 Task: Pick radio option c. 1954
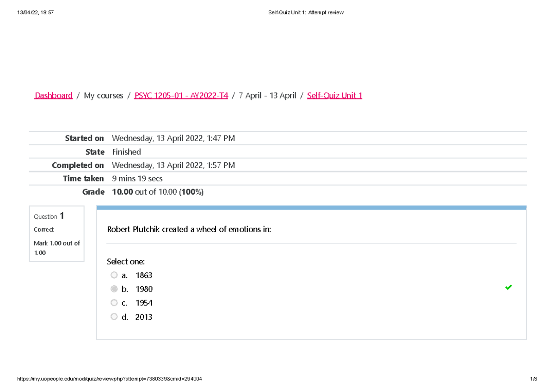pyautogui.click(x=114, y=303)
